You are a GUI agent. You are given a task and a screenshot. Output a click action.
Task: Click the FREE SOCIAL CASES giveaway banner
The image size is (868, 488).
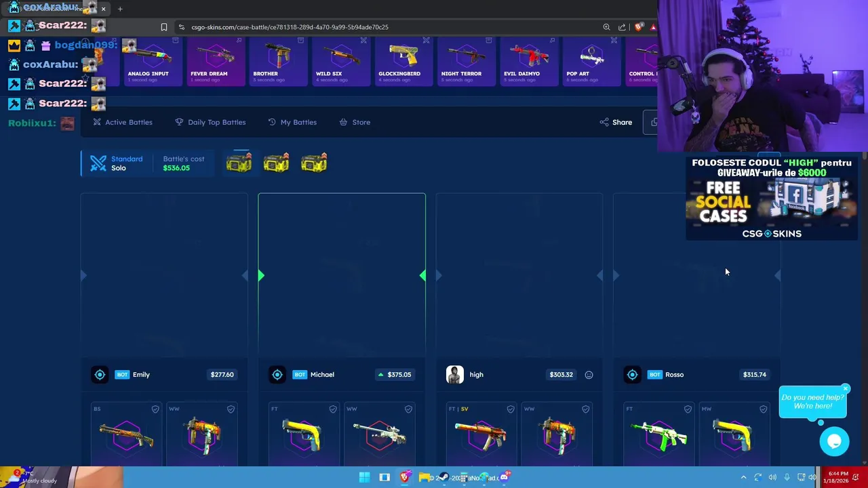pyautogui.click(x=772, y=199)
